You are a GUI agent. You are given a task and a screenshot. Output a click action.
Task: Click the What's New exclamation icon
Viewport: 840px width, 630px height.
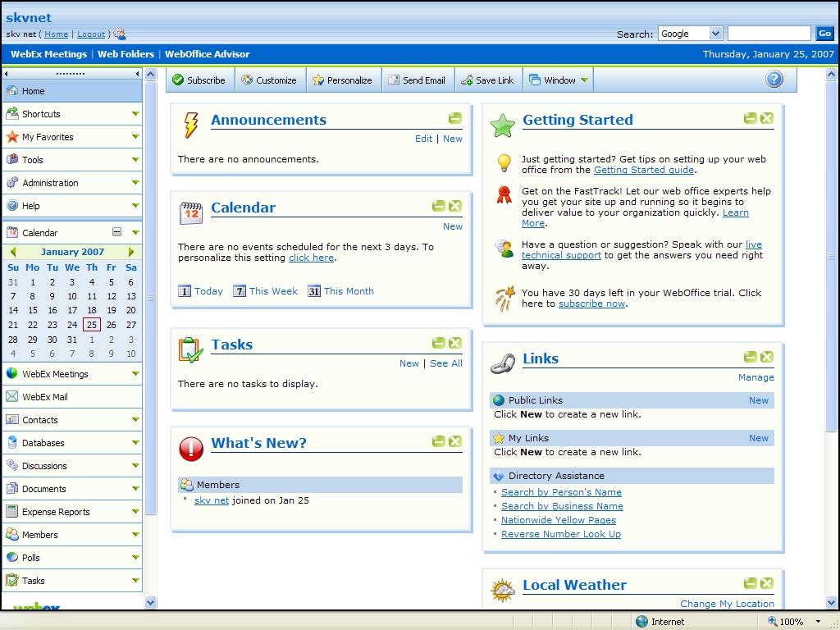click(x=191, y=449)
